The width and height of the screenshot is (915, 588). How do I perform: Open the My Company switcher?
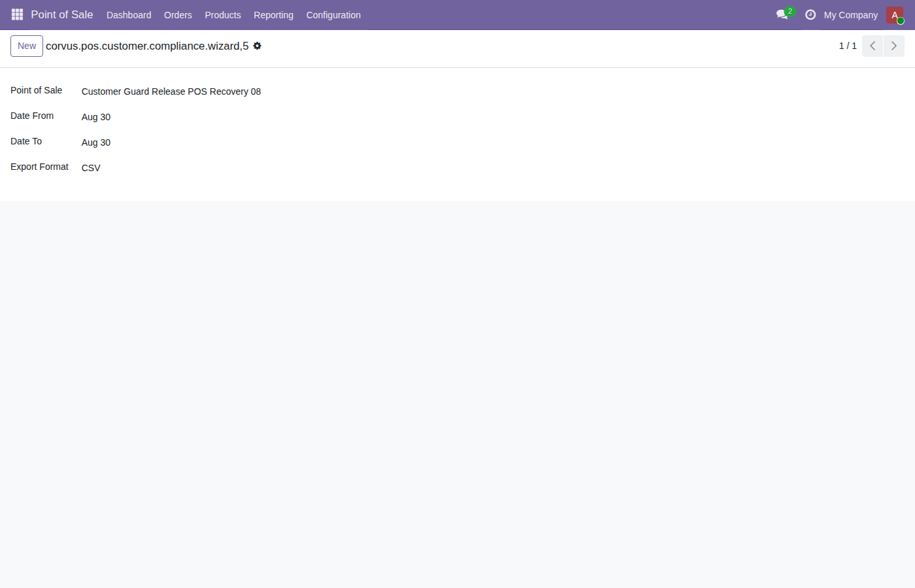pos(850,15)
